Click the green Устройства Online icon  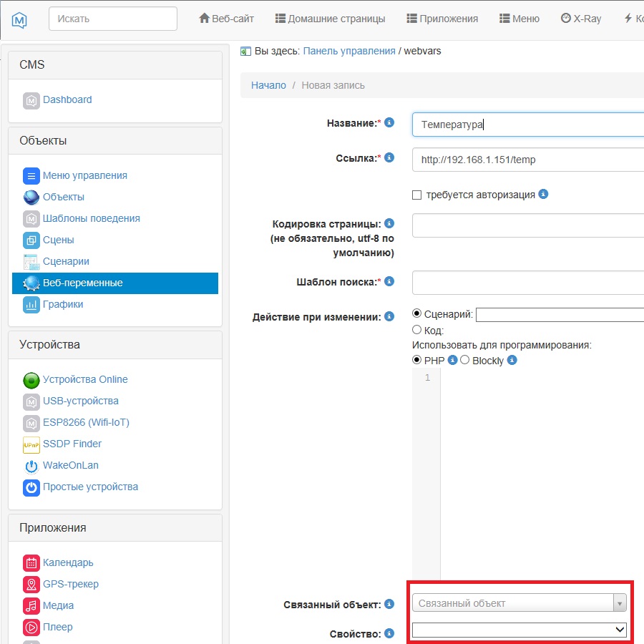pos(31,381)
